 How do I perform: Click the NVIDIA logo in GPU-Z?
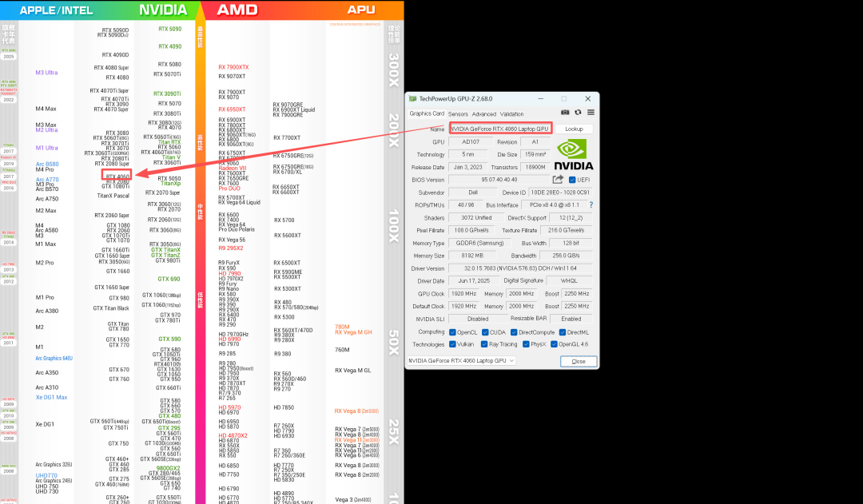pyautogui.click(x=574, y=155)
